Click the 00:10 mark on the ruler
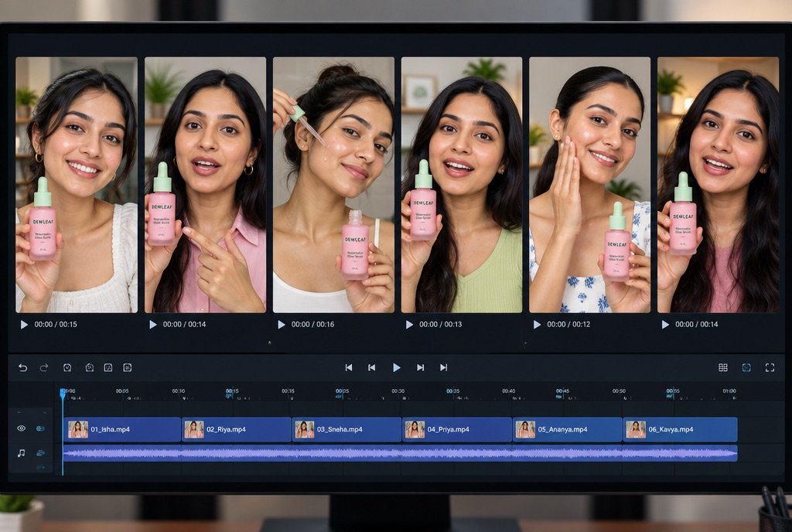 179,390
